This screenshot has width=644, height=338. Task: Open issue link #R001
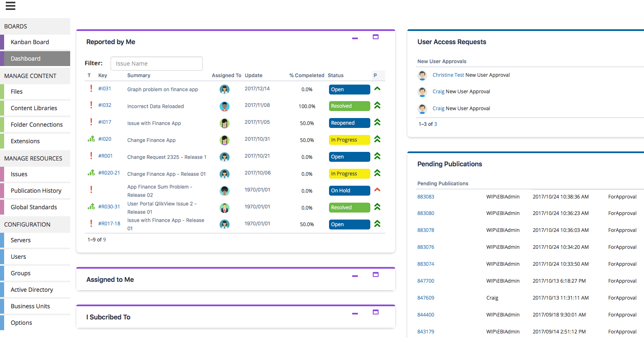tap(105, 156)
